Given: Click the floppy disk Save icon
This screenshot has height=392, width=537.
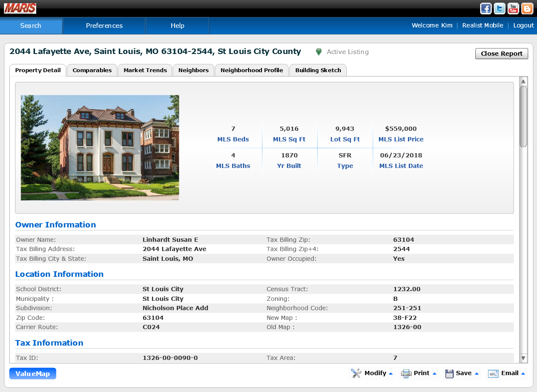Looking at the screenshot, I should point(449,373).
